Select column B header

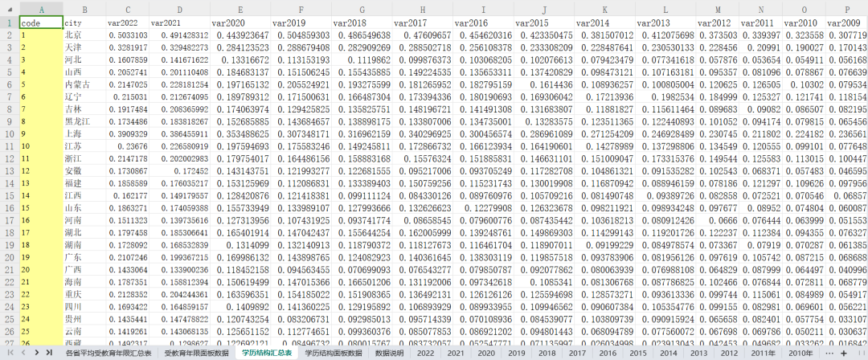(84, 9)
